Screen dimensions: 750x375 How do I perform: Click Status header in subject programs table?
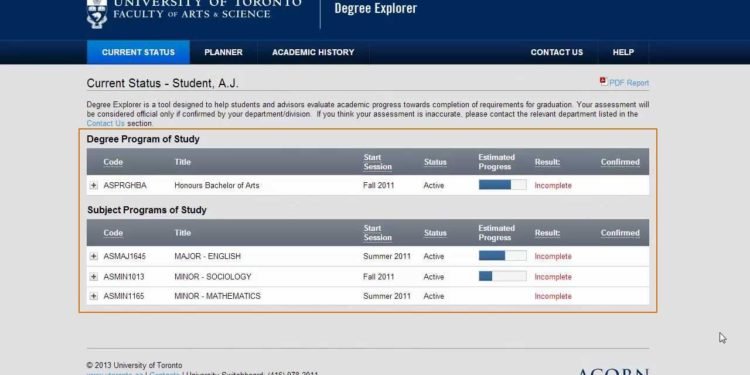pyautogui.click(x=435, y=233)
